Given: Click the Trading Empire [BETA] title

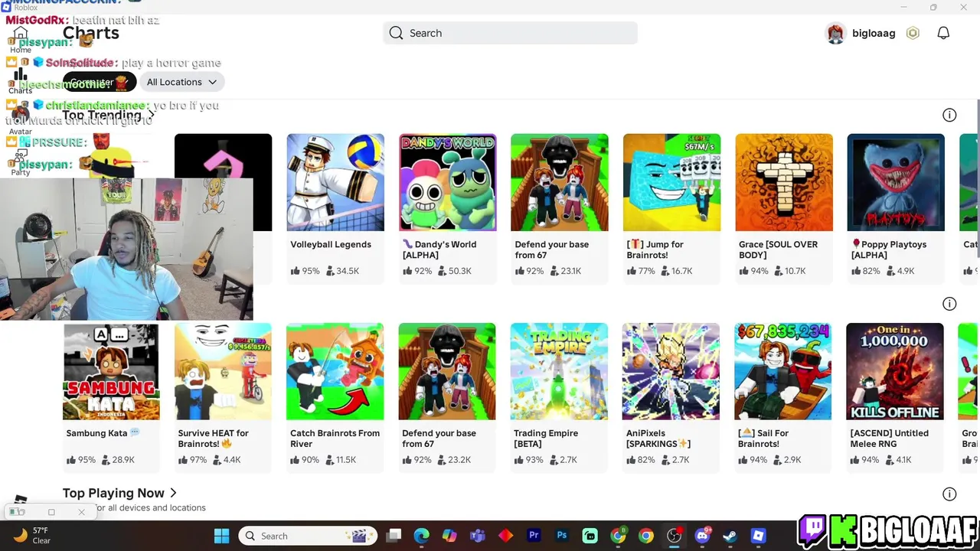Looking at the screenshot, I should [546, 439].
